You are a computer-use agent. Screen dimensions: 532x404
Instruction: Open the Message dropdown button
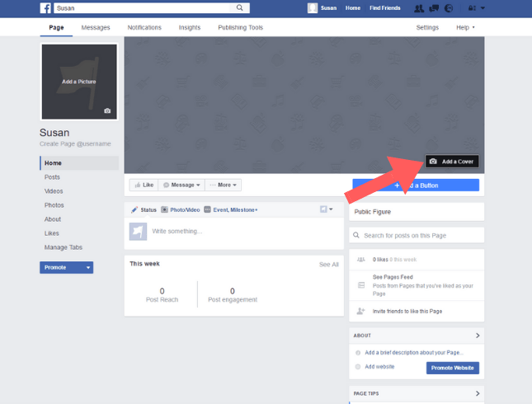[181, 185]
